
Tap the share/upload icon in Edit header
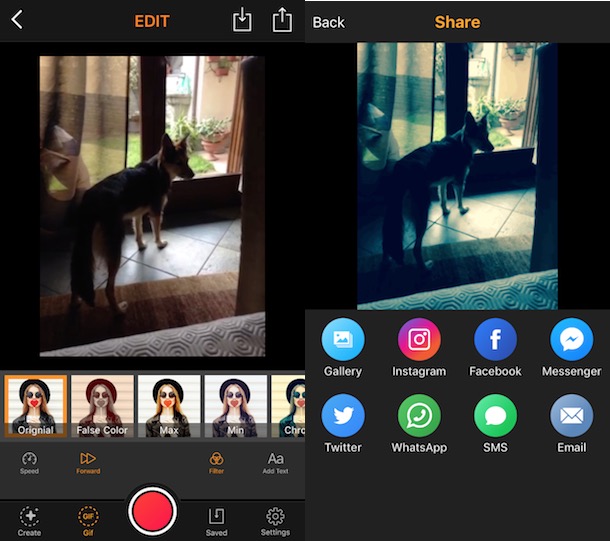pos(282,19)
